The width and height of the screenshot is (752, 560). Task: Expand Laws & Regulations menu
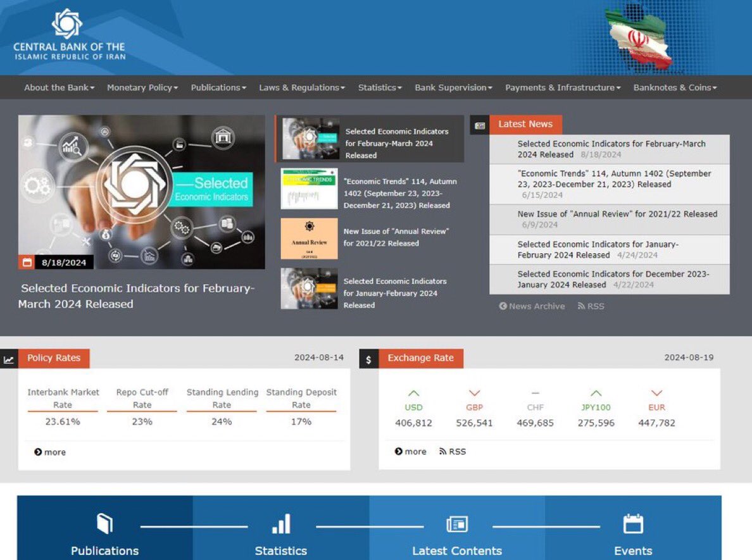[302, 88]
